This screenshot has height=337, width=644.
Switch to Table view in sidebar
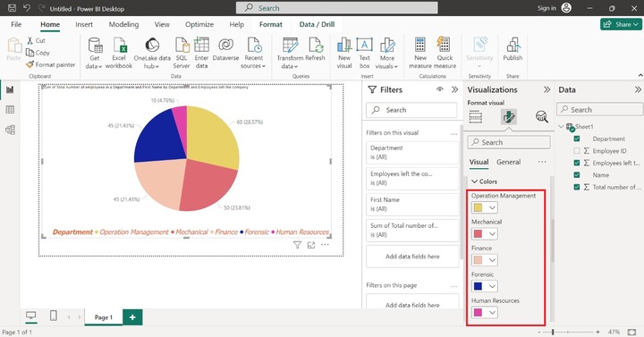pyautogui.click(x=10, y=110)
